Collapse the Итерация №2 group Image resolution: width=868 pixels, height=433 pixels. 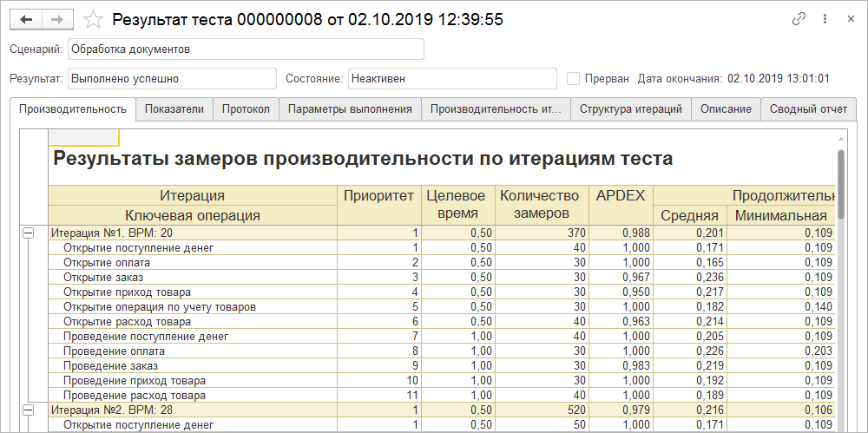point(28,410)
